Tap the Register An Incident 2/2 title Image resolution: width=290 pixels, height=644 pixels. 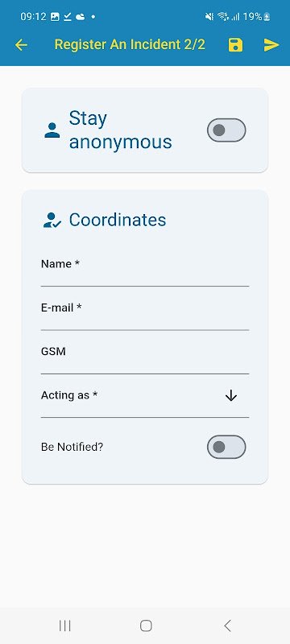130,44
